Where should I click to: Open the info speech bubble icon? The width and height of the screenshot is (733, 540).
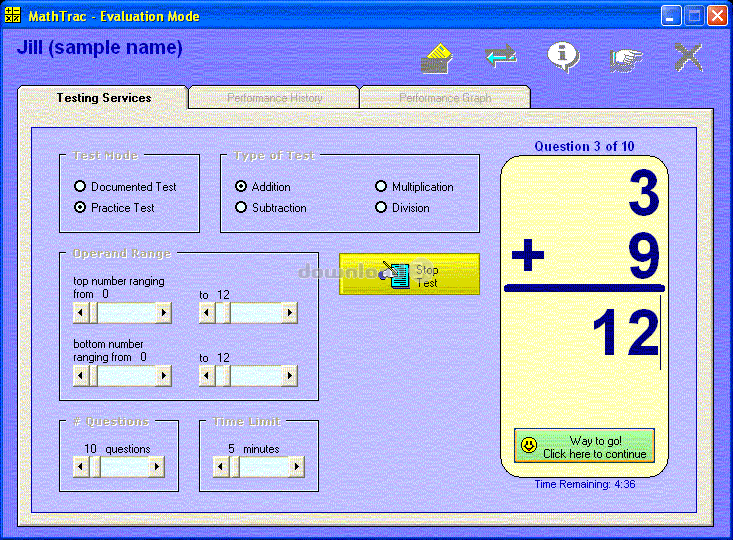point(564,57)
